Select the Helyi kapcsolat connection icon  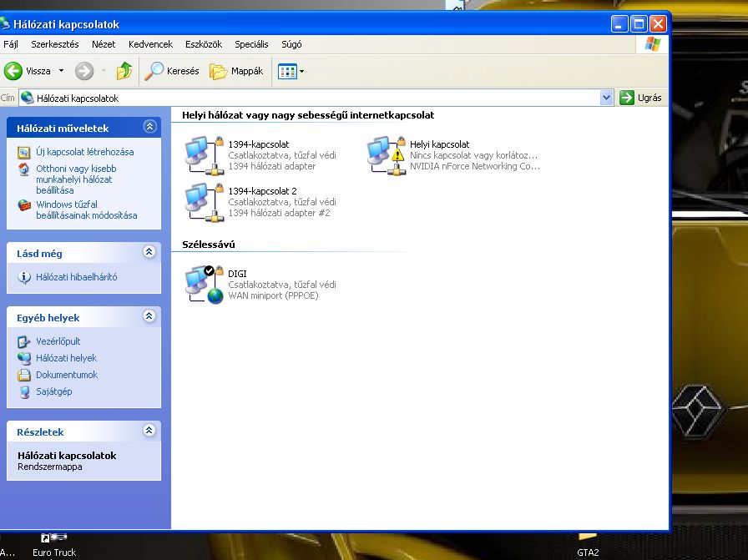[385, 155]
